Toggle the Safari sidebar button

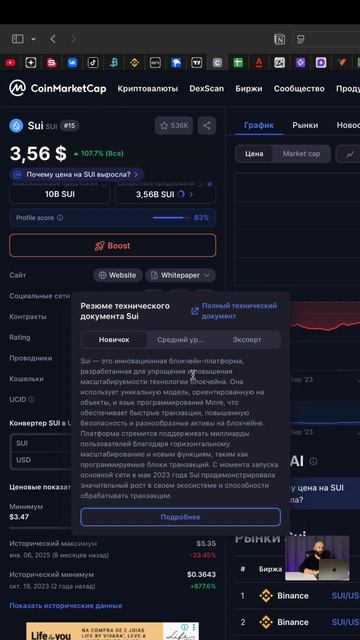[x=18, y=39]
